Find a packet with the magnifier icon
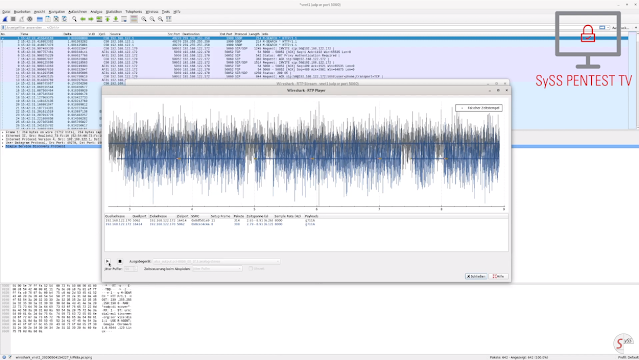Image resolution: width=639 pixels, height=360 pixels. click(x=74, y=19)
